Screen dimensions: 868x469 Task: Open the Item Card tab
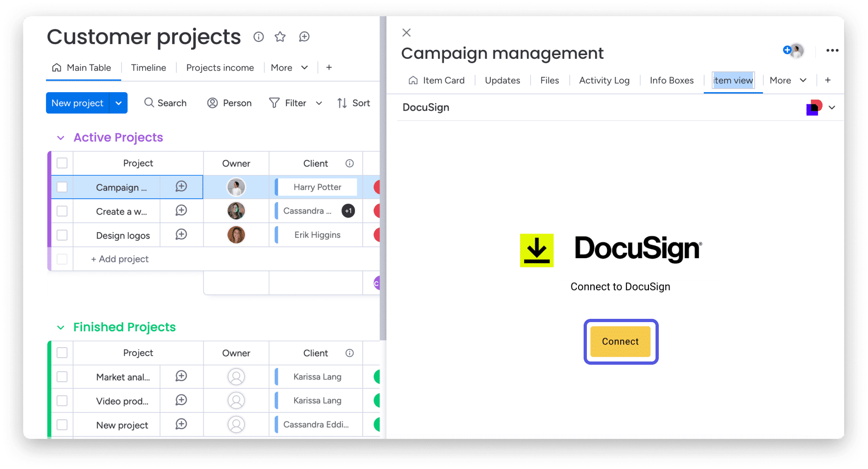point(437,80)
